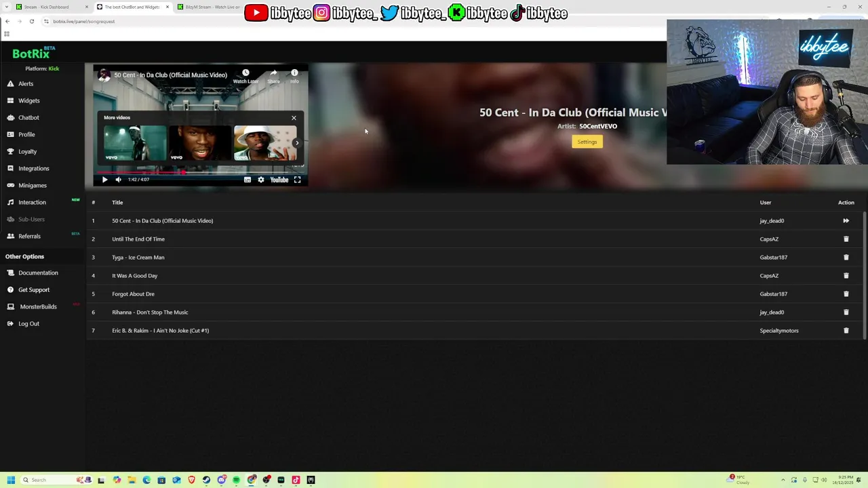Open YouTube player settings gear
868x488 pixels.
coord(260,180)
